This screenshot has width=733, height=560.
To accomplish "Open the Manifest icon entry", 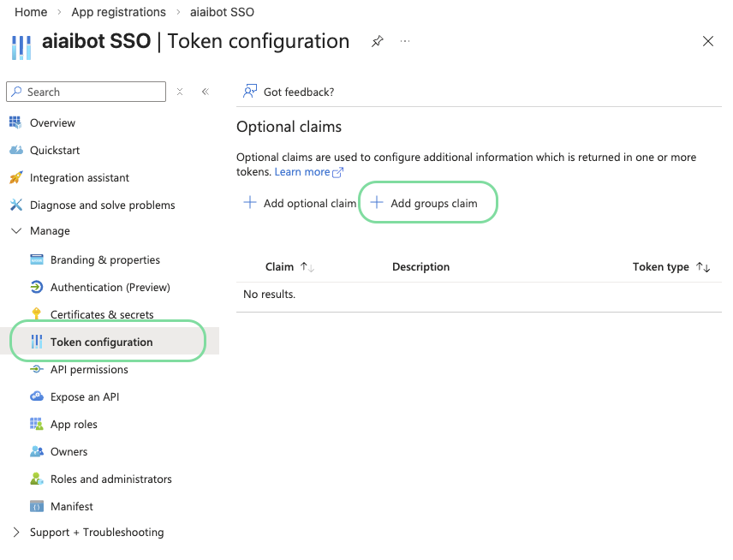I will tap(36, 506).
